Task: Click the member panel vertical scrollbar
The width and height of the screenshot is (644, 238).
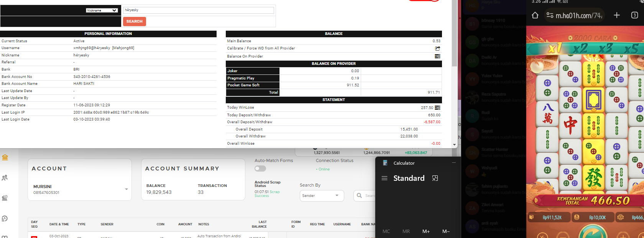Action: (x=454, y=33)
